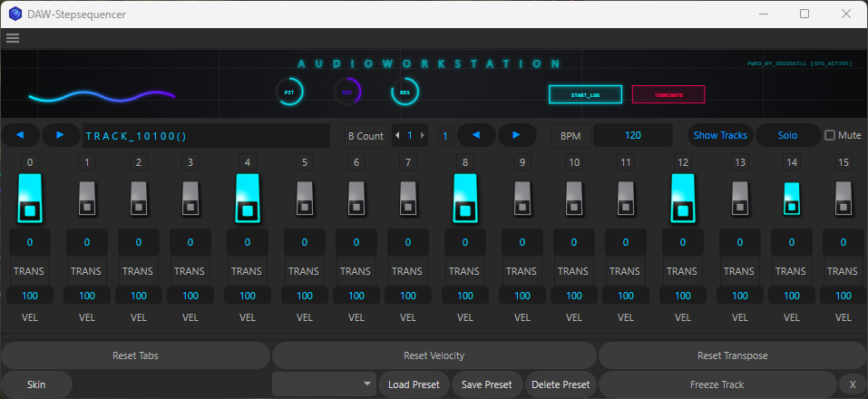Toggle step 8 switch off

pyautogui.click(x=465, y=198)
